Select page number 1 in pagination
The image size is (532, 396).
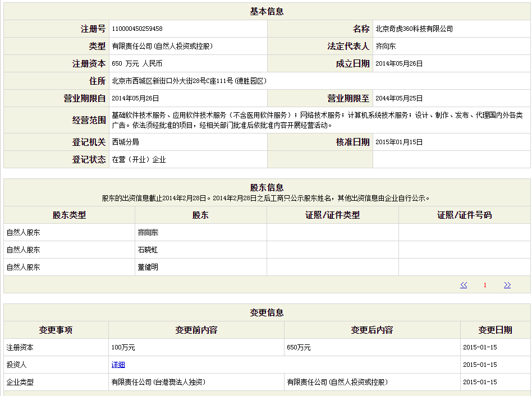(x=485, y=285)
